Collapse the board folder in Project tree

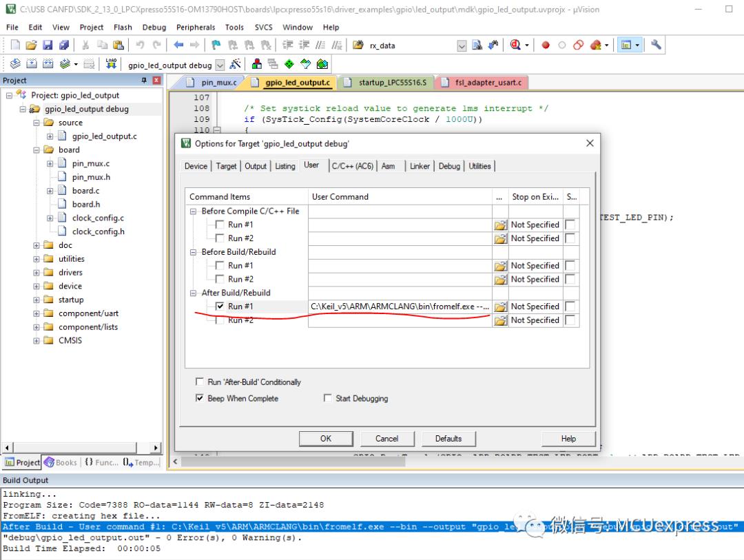point(36,150)
